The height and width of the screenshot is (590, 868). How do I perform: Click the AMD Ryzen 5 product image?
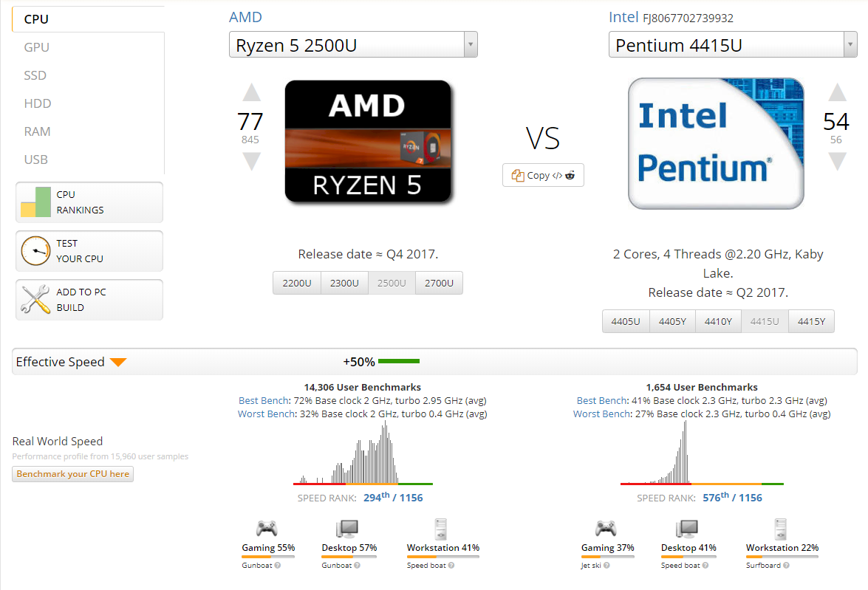point(367,141)
